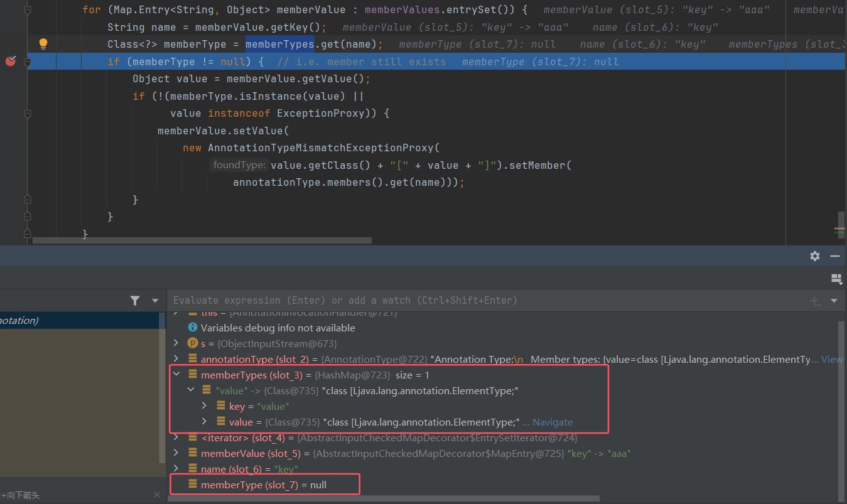The width and height of the screenshot is (847, 504).
Task: Click the editor's horizontal scrollbar
Action: (x=202, y=240)
